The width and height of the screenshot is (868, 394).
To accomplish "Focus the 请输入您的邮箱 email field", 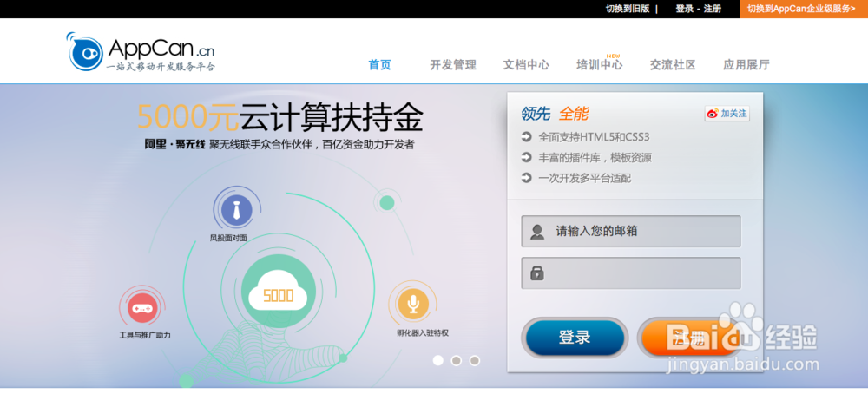I will 631,232.
